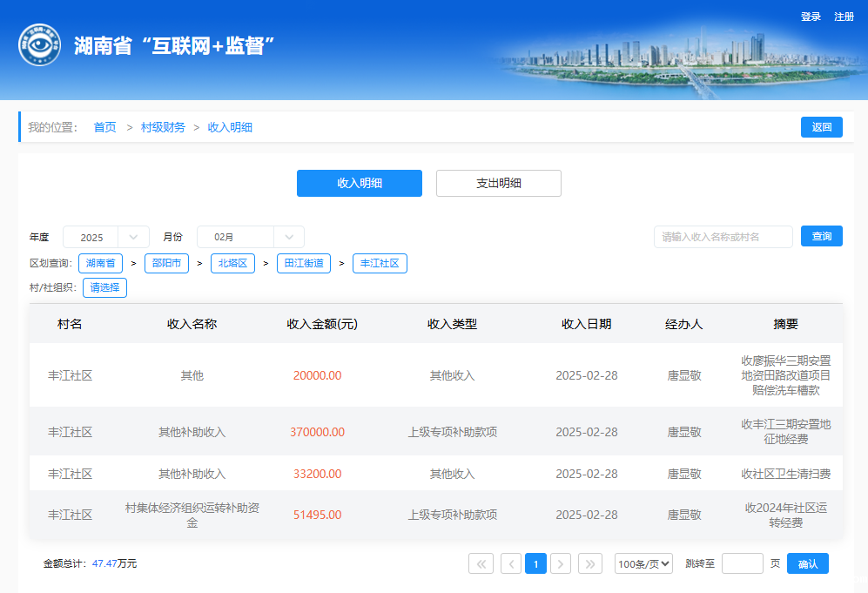Image resolution: width=868 pixels, height=593 pixels.
Task: Select 请选择 for village organization
Action: click(x=104, y=287)
